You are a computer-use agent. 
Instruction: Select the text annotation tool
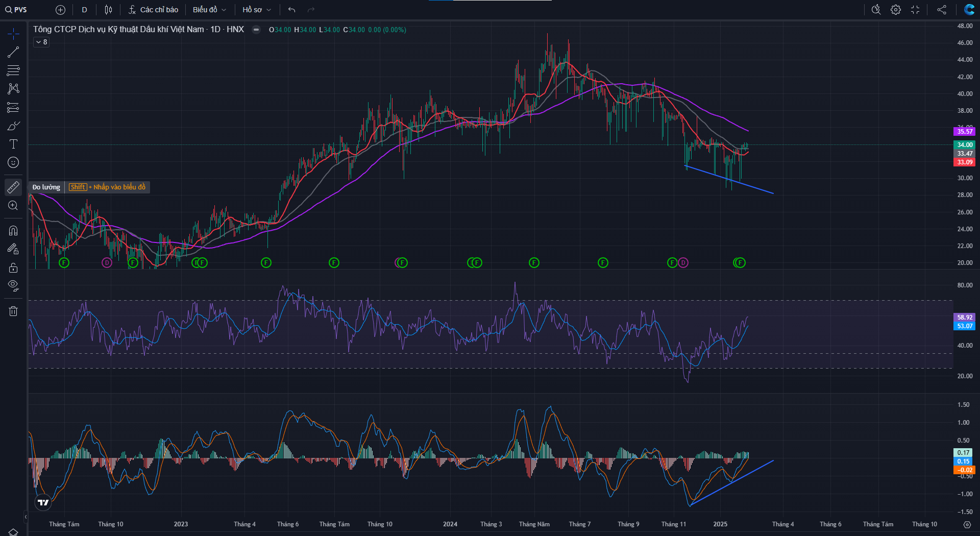[x=13, y=144]
